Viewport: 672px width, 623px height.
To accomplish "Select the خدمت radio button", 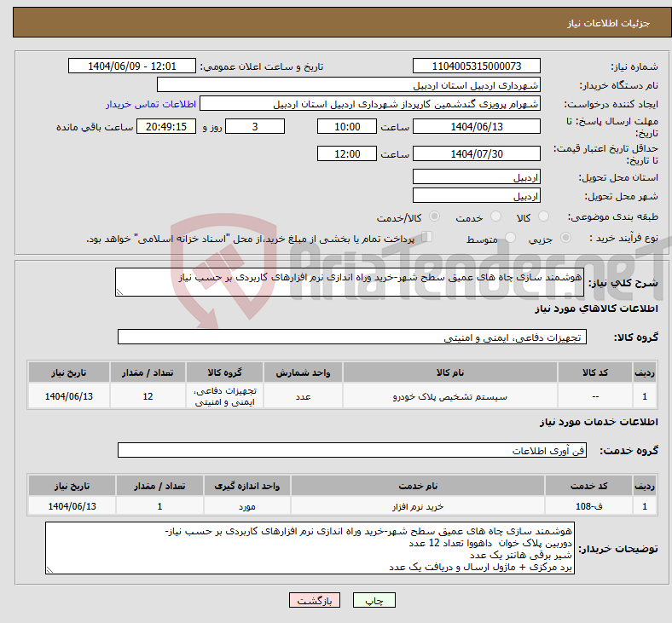I will click(x=495, y=216).
